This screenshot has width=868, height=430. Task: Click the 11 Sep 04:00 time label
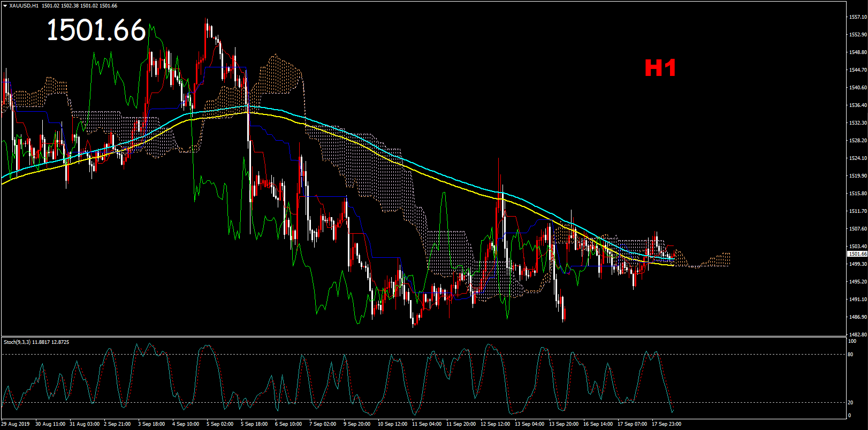click(x=427, y=424)
